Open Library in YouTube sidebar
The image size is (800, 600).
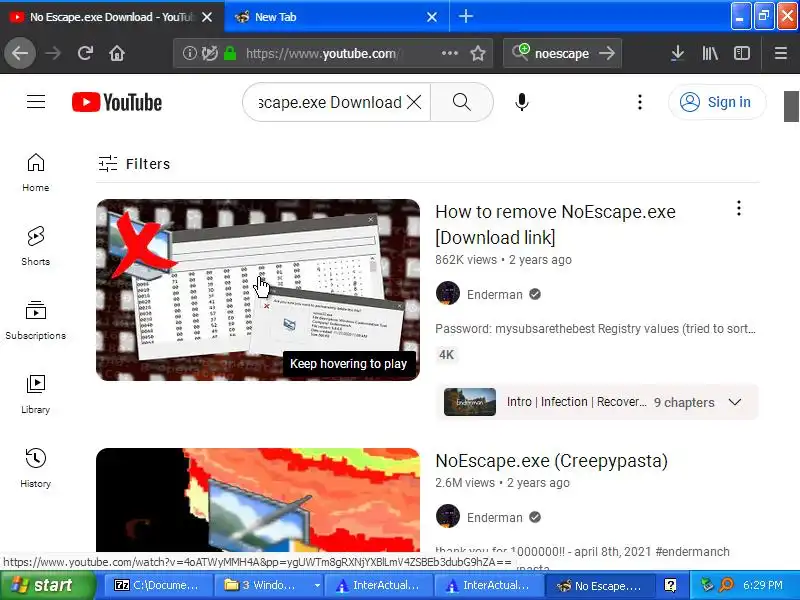pyautogui.click(x=36, y=394)
